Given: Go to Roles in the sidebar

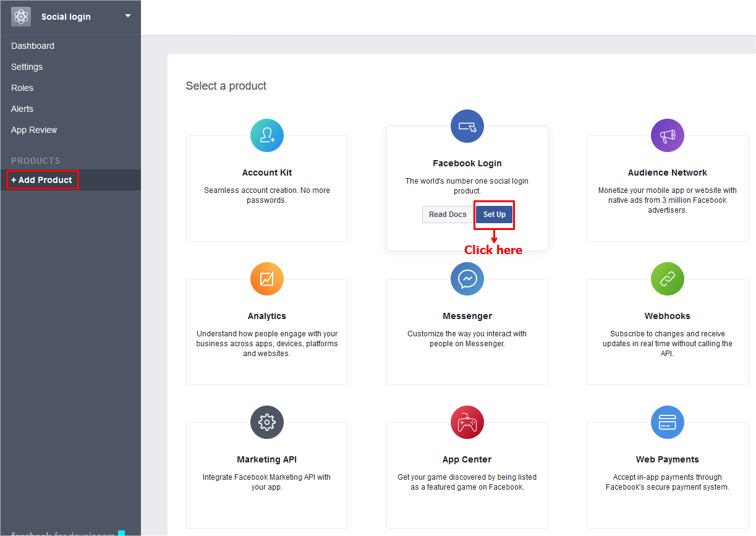Looking at the screenshot, I should coord(22,88).
